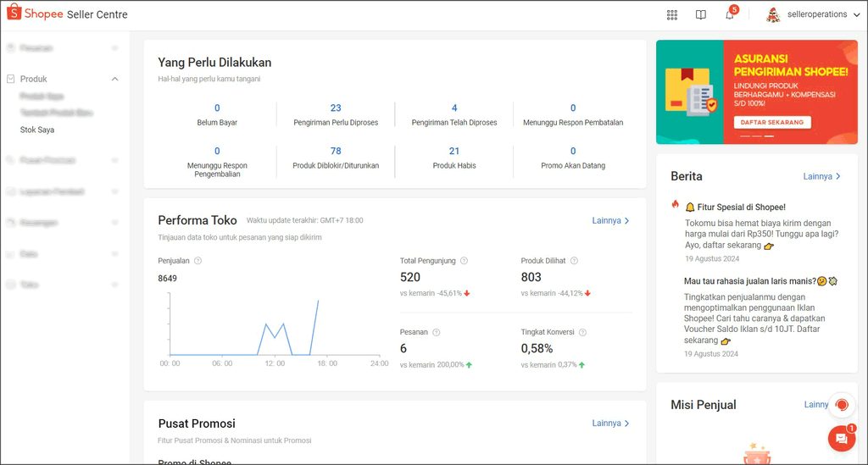Image resolution: width=868 pixels, height=465 pixels.
Task: Click the Penjualan value 8649
Action: pyautogui.click(x=167, y=278)
